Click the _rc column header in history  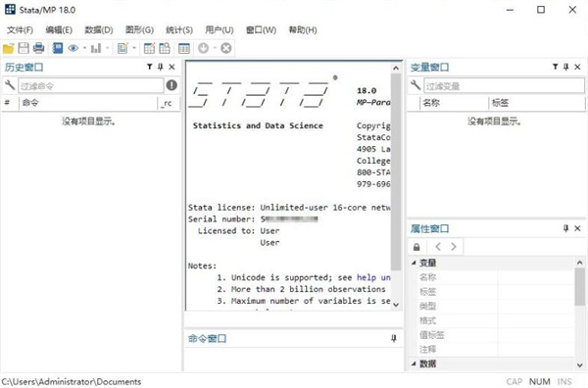(168, 103)
